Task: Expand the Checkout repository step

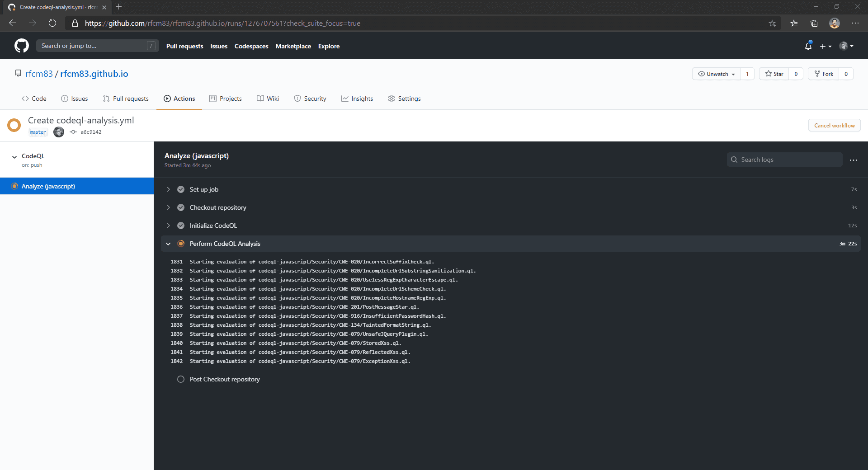Action: 511,207
